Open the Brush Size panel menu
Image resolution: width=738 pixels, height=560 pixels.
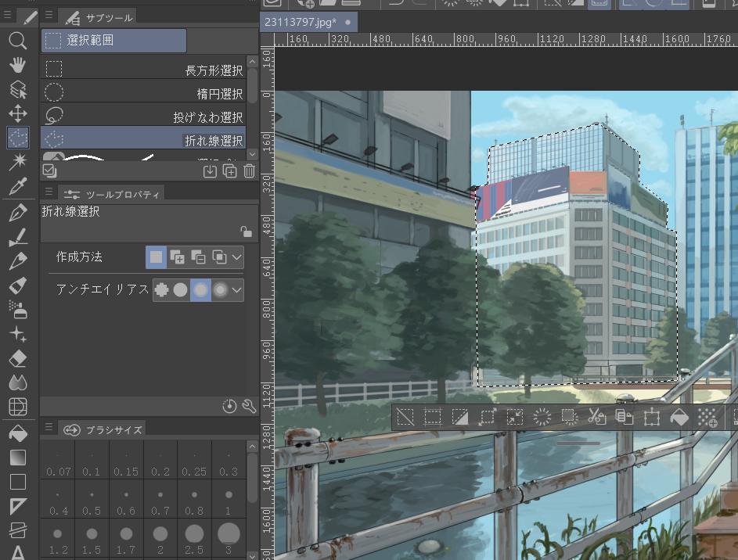(49, 427)
